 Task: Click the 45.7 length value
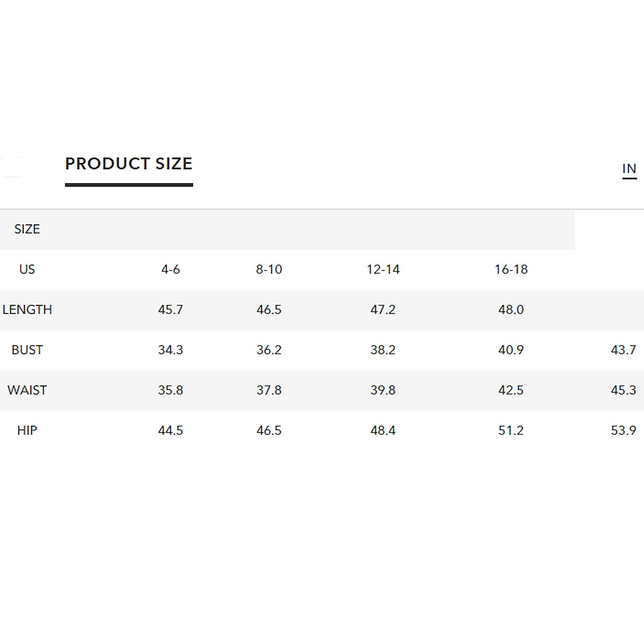click(x=171, y=310)
